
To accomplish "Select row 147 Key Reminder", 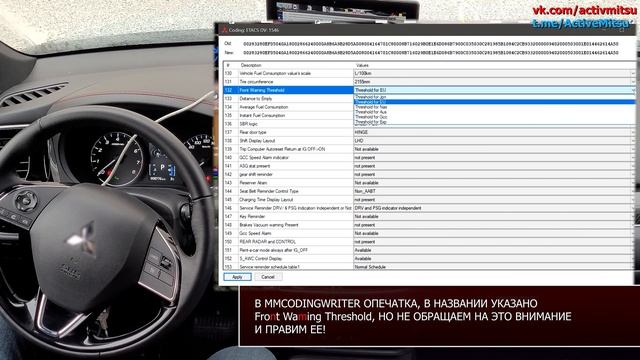I will (x=288, y=217).
